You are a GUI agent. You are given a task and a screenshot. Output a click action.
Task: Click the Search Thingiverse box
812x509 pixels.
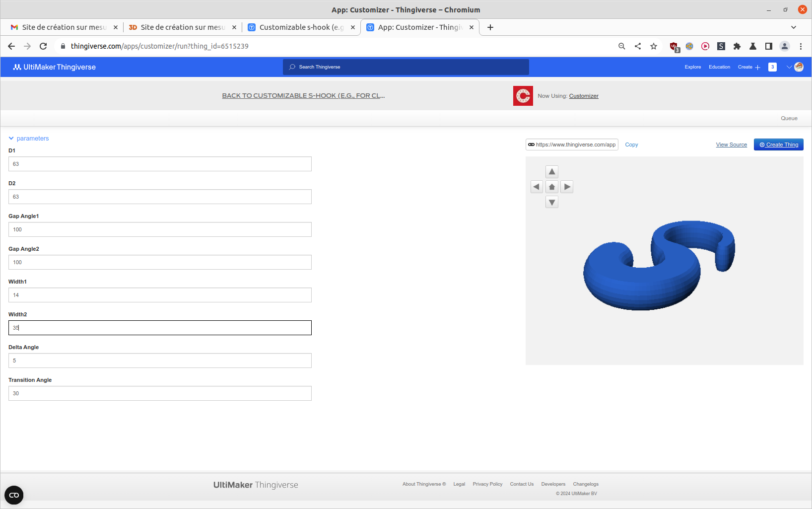tap(406, 67)
